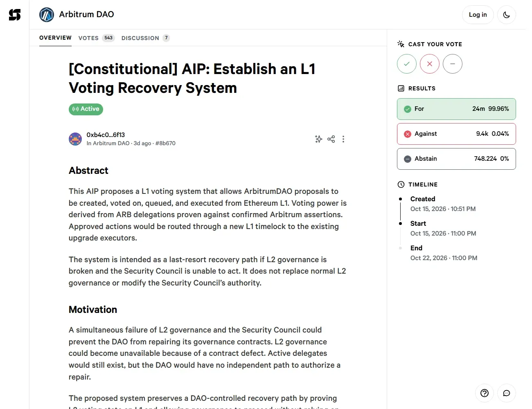Click the gray minus icon in Abstain row
The height and width of the screenshot is (409, 532).
408,159
